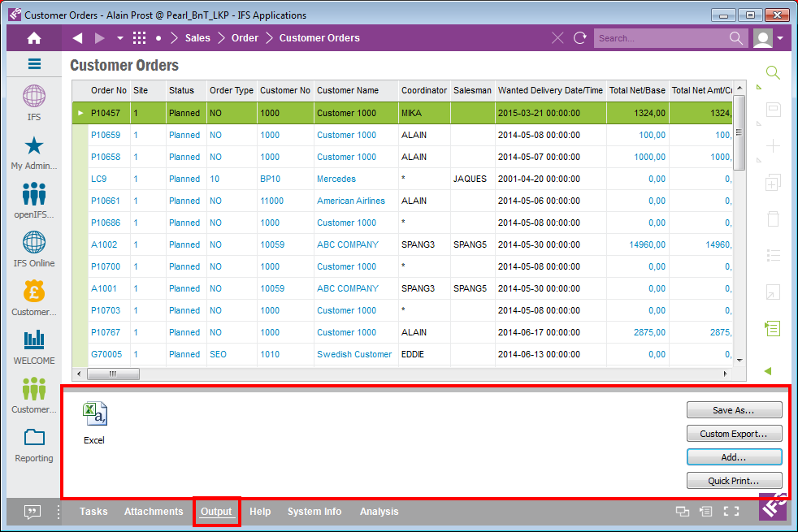This screenshot has width=798, height=532.
Task: Click the refresh icon beside the search box
Action: (579, 38)
